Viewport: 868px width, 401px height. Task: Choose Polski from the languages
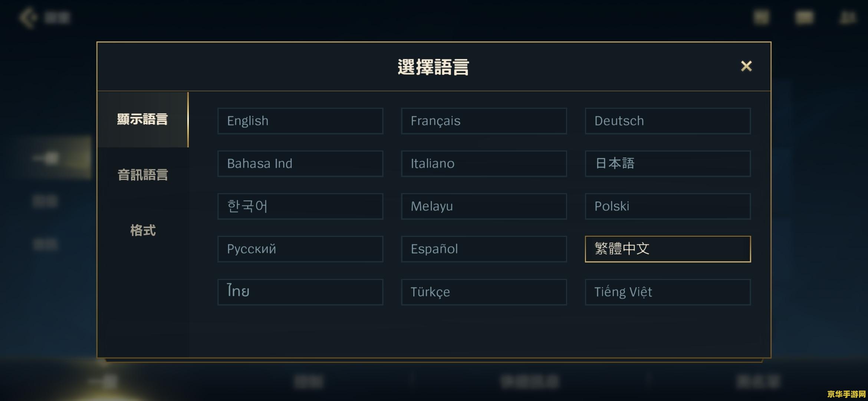(x=668, y=206)
